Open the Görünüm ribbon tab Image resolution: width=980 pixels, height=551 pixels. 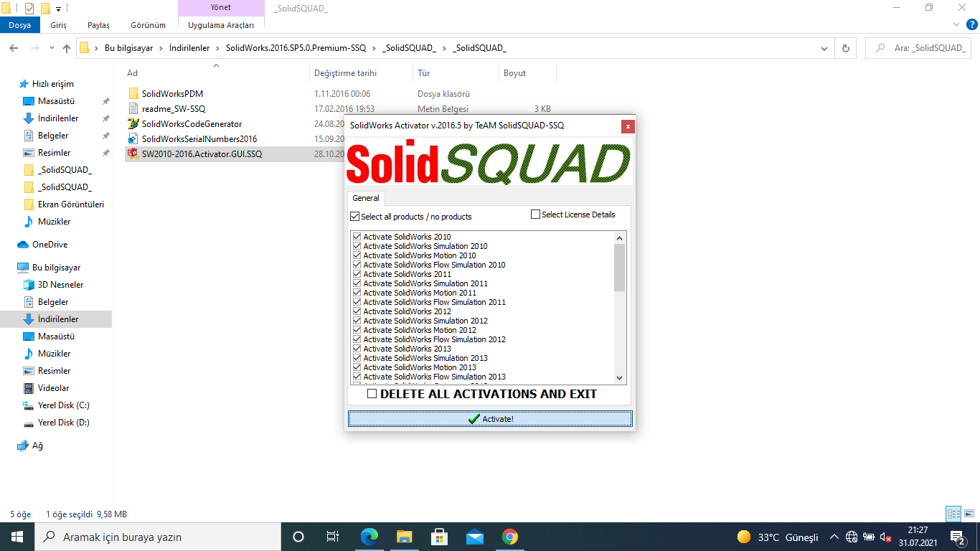(x=148, y=25)
